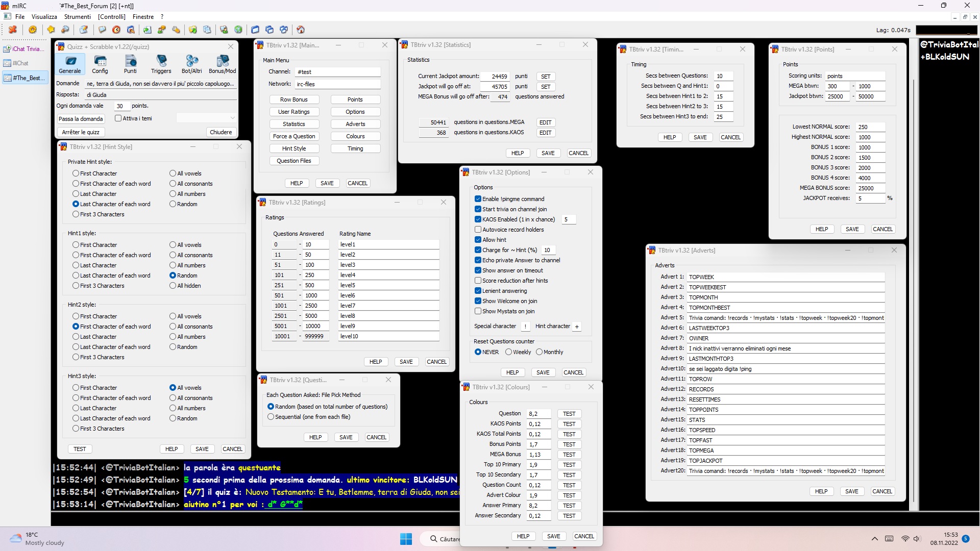Click SET for Current Jackpot amount
This screenshot has height=551, width=980.
[546, 77]
